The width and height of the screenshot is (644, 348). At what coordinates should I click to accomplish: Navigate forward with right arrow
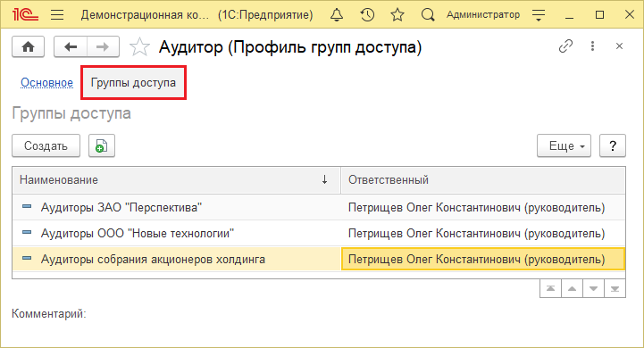103,46
